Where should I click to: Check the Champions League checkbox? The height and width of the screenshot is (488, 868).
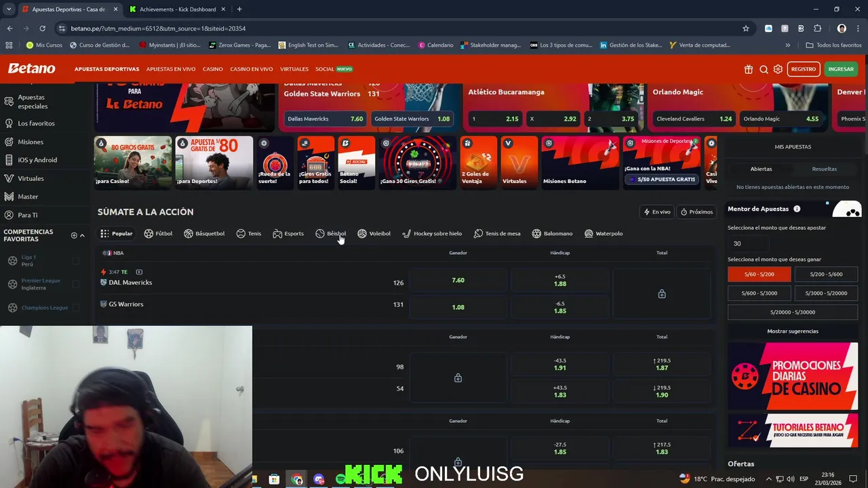pyautogui.click(x=75, y=308)
